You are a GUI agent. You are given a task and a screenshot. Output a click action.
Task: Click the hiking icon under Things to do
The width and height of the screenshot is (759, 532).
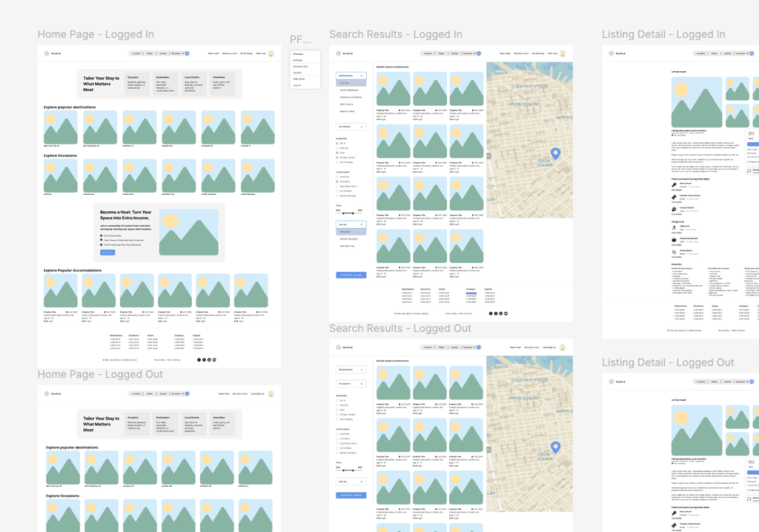674,227
